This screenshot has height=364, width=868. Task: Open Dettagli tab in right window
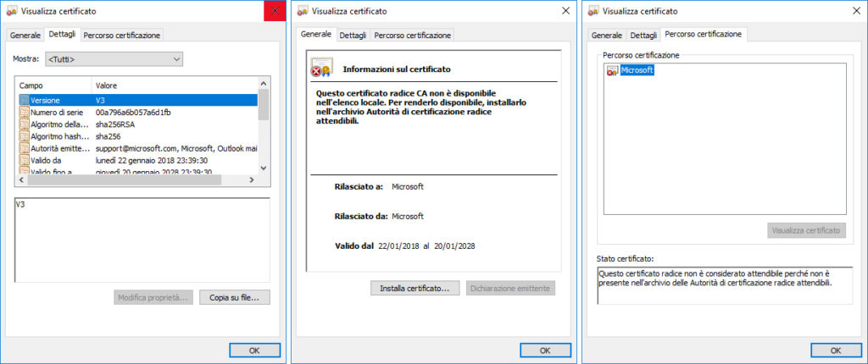point(643,35)
